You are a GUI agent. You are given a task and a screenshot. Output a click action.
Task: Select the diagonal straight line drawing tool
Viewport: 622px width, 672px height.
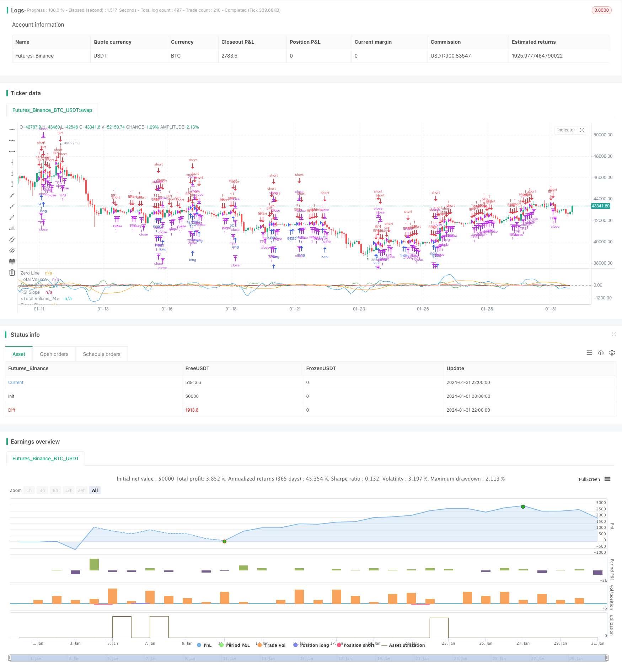[x=12, y=195]
